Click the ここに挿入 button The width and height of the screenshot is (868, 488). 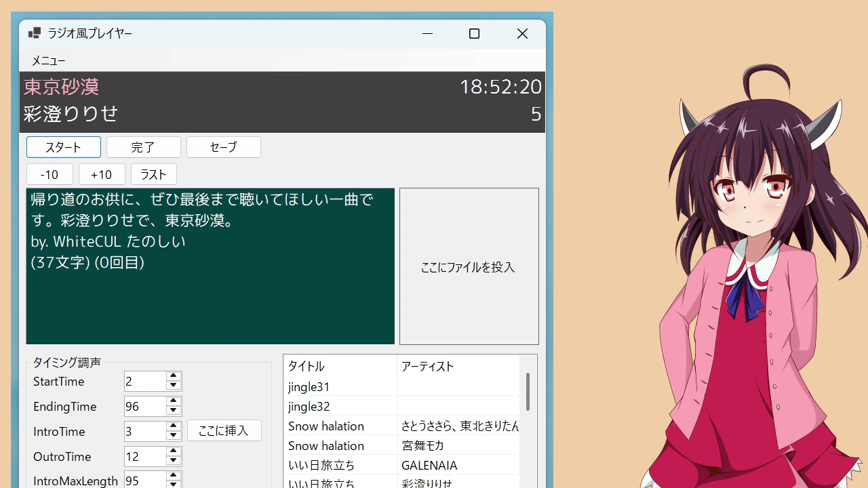224,430
